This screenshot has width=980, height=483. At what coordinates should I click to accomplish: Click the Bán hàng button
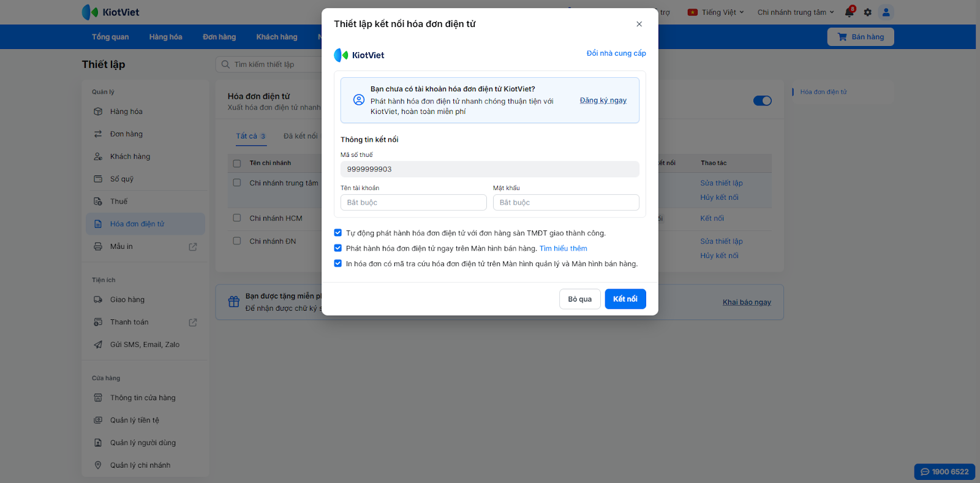pyautogui.click(x=861, y=37)
